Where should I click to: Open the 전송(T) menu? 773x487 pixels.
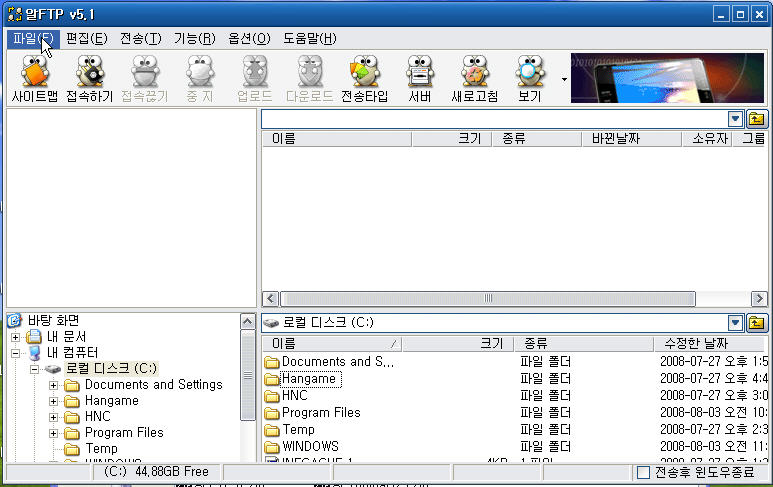tap(141, 38)
